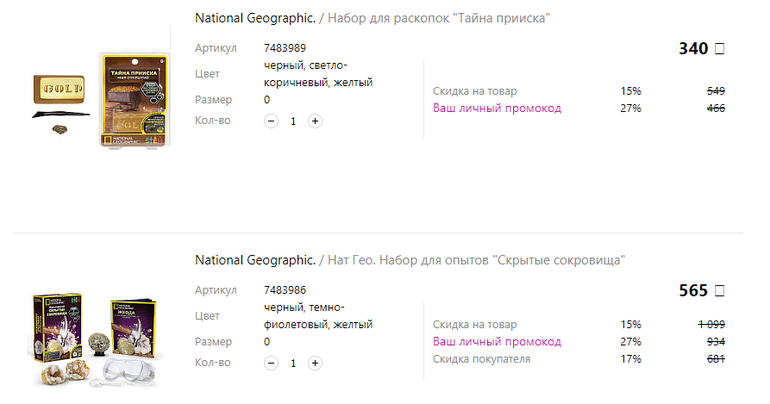Open the Набор для опытов "Скрытые сокровища" title

pyautogui.click(x=476, y=260)
